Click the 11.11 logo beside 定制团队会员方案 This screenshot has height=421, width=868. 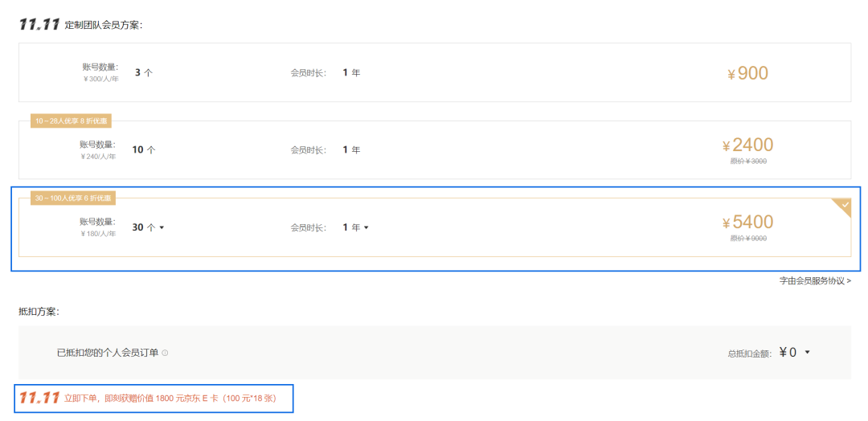click(39, 24)
